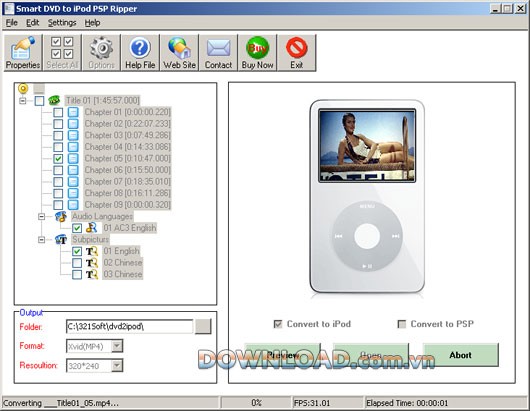This screenshot has height=411, width=530.
Task: Collapse the Audio Languages node
Action: point(41,216)
